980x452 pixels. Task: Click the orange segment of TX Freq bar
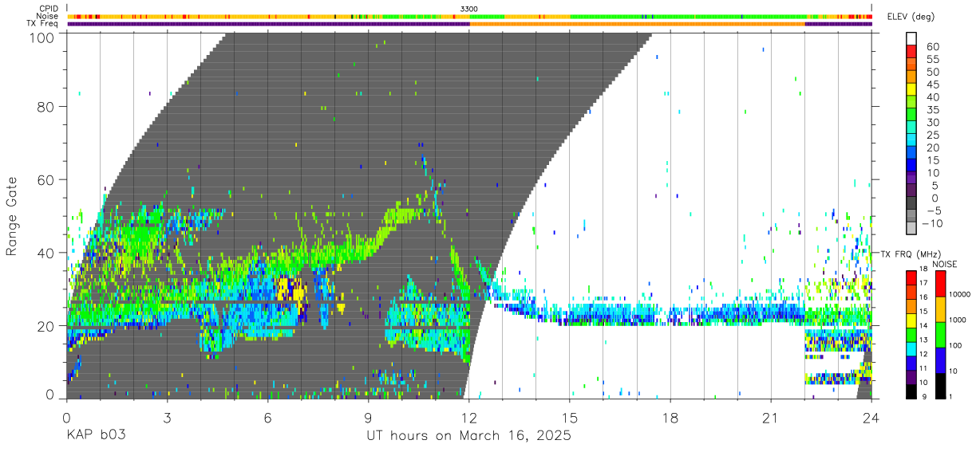click(637, 24)
